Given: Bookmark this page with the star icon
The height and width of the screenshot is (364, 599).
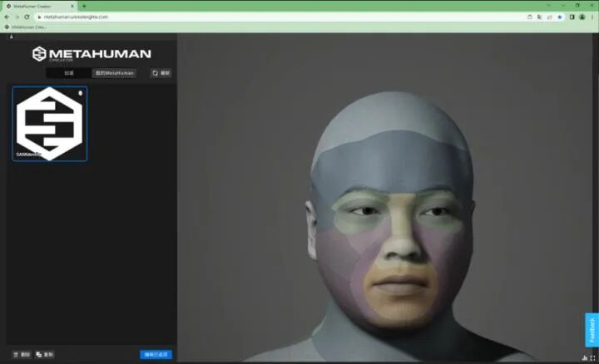Looking at the screenshot, I should click(x=560, y=17).
